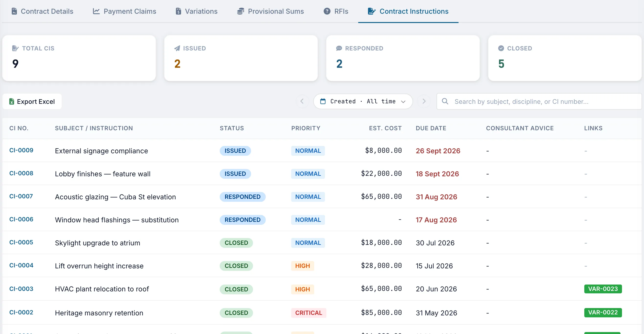This screenshot has height=334, width=644.
Task: Click the Total CIs card icon
Action: pos(15,48)
